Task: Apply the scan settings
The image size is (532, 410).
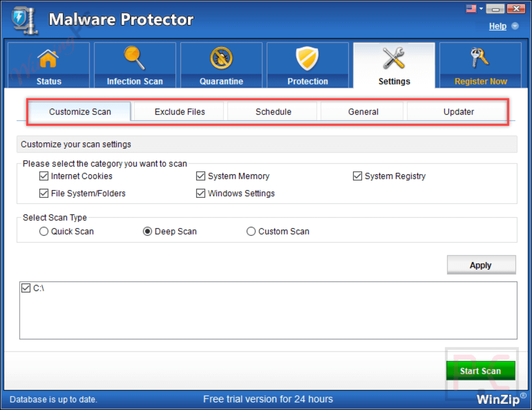Action: click(x=481, y=265)
